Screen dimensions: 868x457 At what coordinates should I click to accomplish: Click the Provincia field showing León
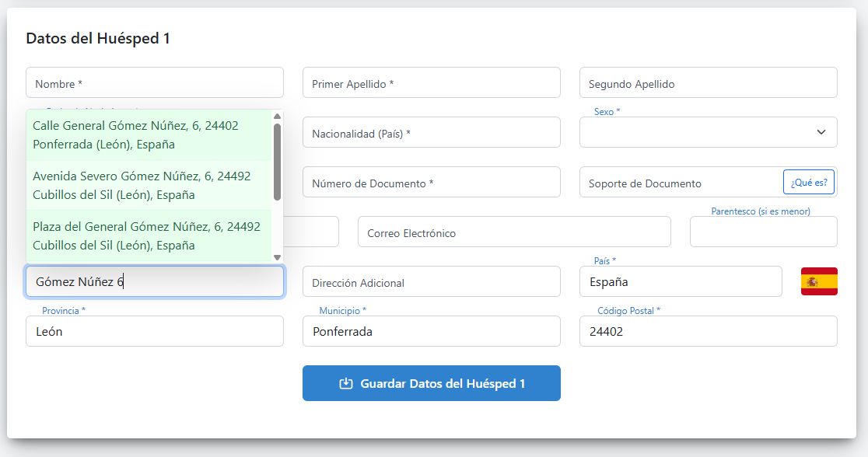coord(154,331)
